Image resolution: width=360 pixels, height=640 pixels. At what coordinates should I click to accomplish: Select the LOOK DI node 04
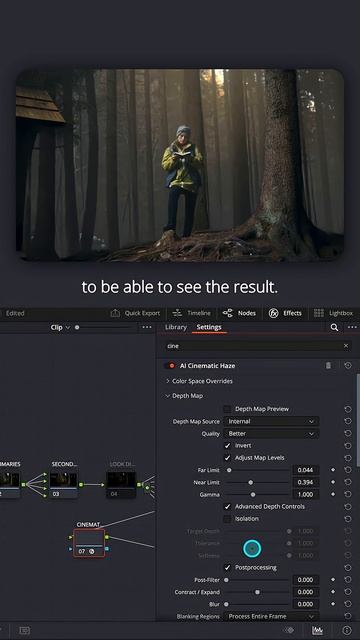[121, 485]
